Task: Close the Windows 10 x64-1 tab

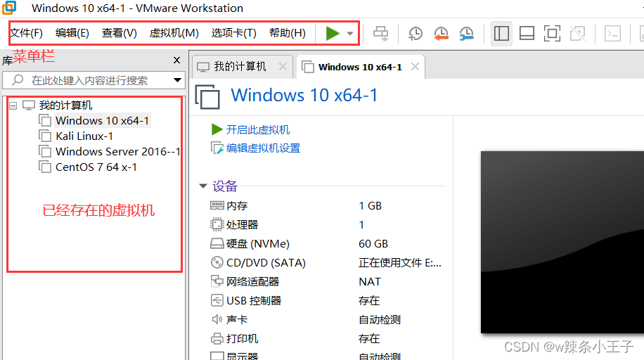Action: click(x=416, y=66)
